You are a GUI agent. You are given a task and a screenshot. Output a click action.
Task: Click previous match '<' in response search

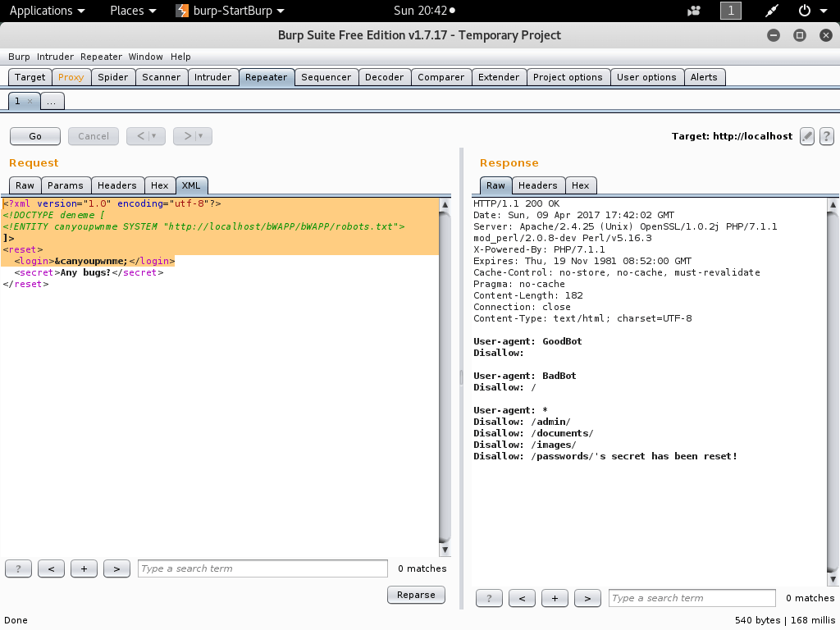point(522,598)
